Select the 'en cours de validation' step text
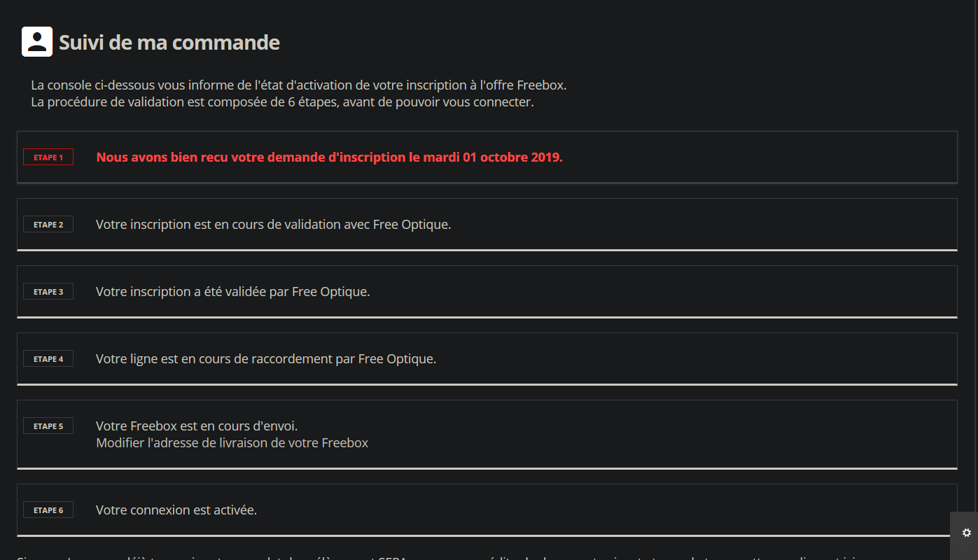Image resolution: width=978 pixels, height=560 pixels. [273, 225]
